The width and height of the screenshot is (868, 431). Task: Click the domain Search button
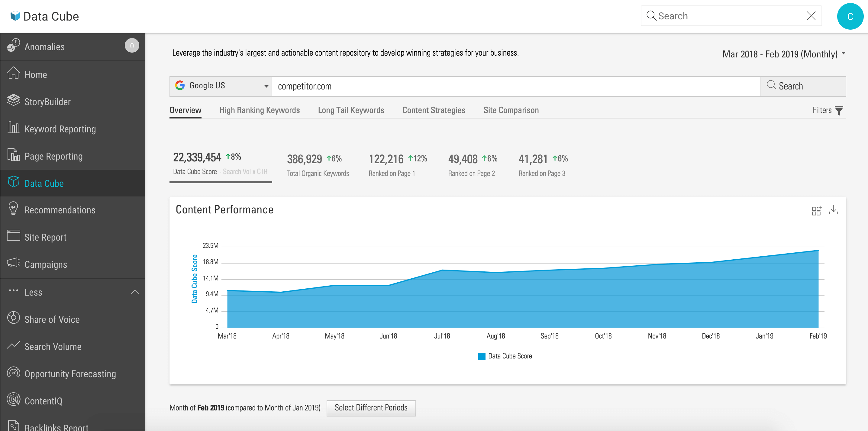pyautogui.click(x=803, y=86)
